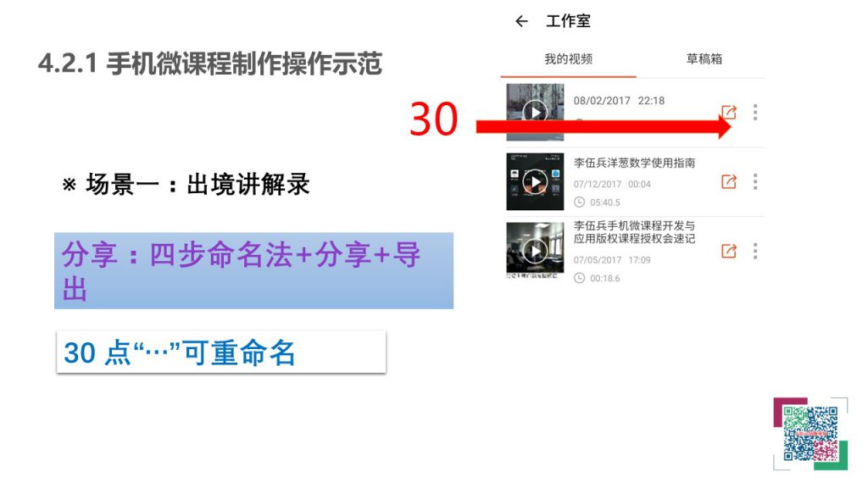Viewport: 868px width, 488px height.
Task: Switch to 草稿箱 tab
Action: [704, 59]
